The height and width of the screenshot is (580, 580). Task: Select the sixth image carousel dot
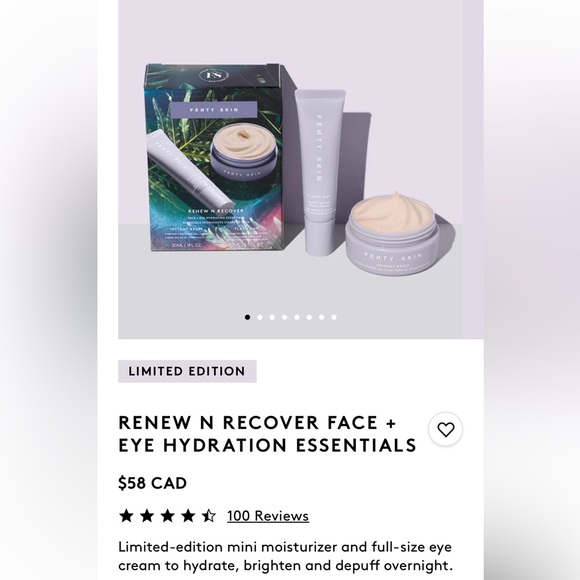click(309, 317)
